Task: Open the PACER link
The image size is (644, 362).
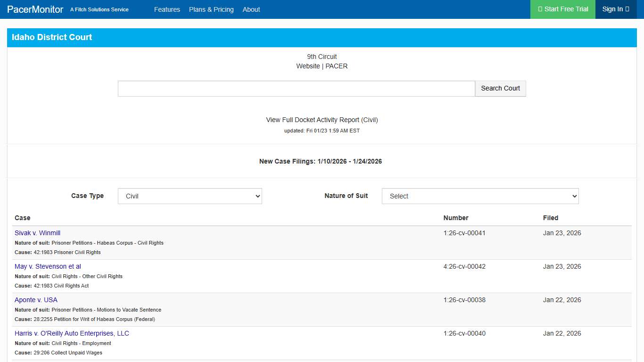Action: click(x=337, y=66)
